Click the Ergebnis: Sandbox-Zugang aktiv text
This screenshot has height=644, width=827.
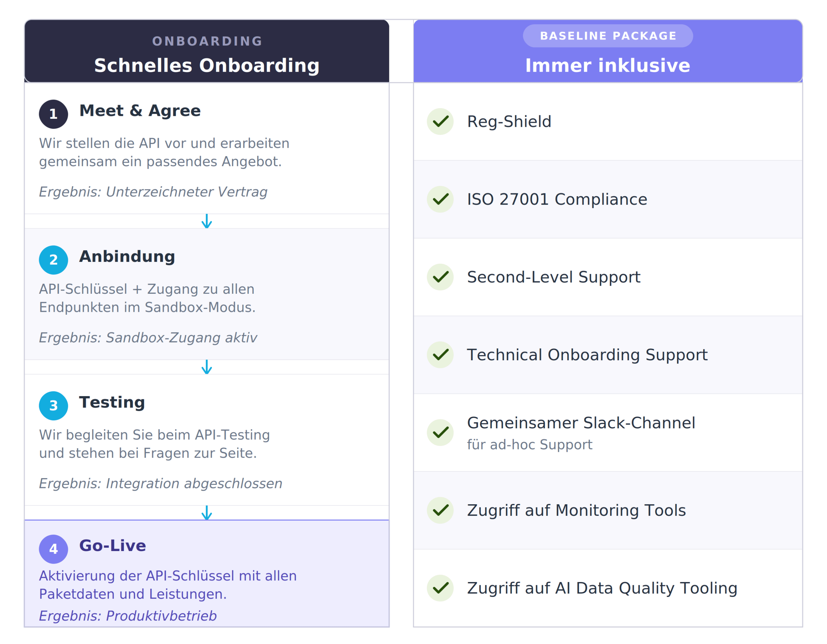point(148,338)
